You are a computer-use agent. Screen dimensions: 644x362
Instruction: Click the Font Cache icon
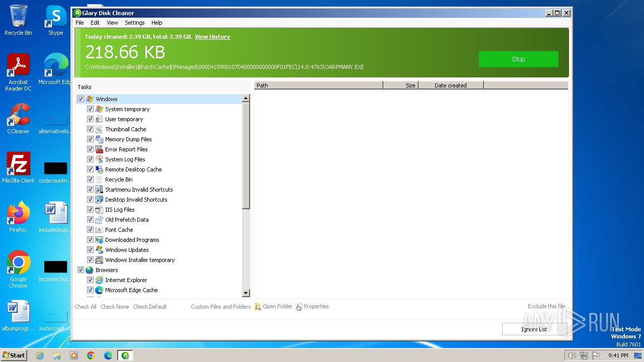[x=99, y=230]
